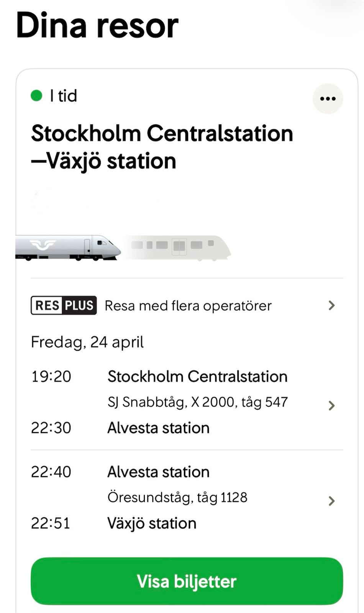Tap the RES PLUS badge
The image size is (364, 613).
64,305
